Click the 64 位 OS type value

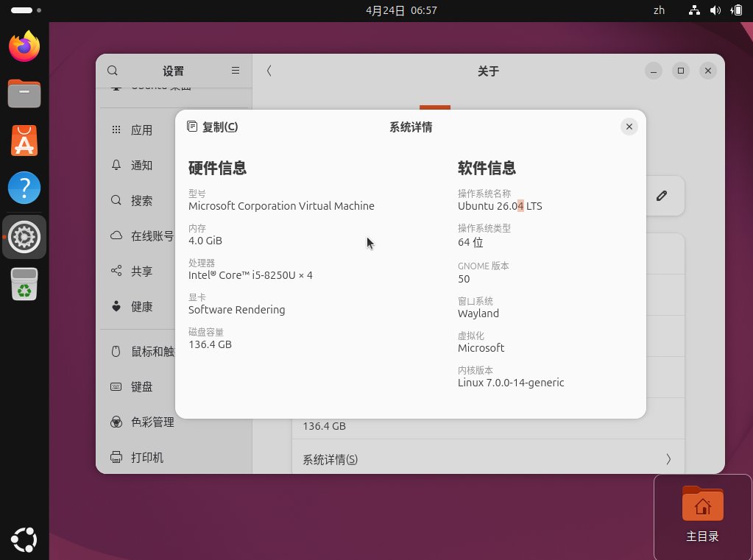click(470, 242)
